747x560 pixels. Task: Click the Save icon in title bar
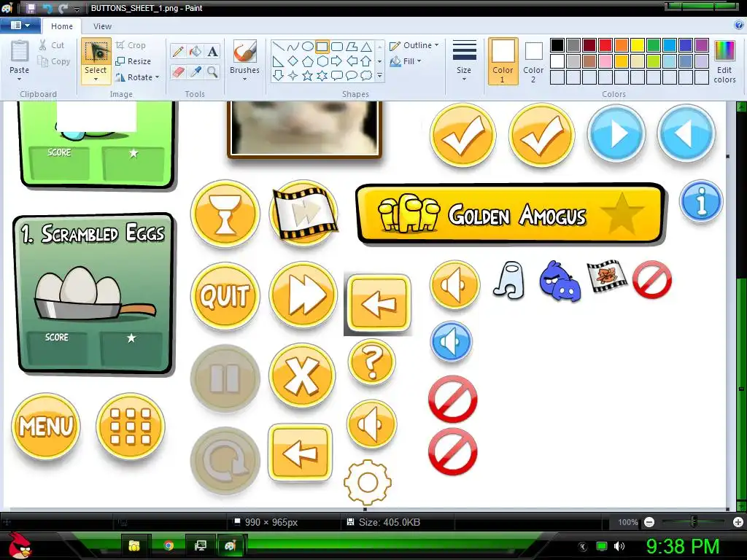[31, 8]
